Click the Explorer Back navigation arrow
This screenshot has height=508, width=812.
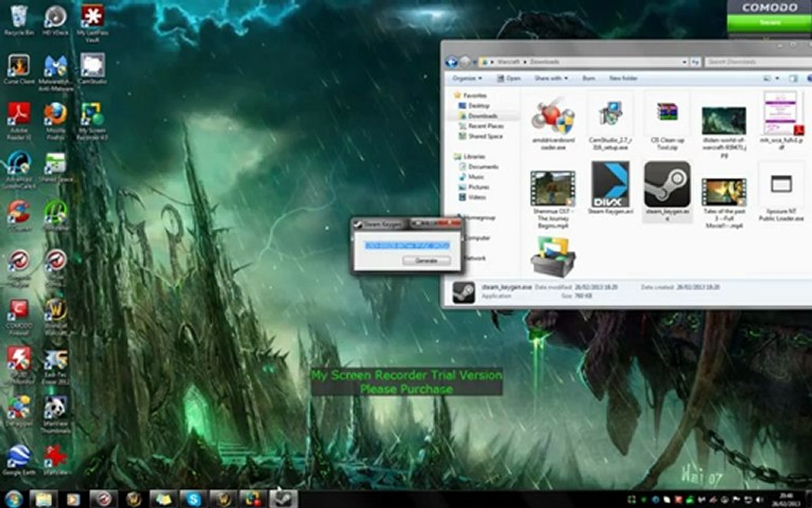pos(452,61)
